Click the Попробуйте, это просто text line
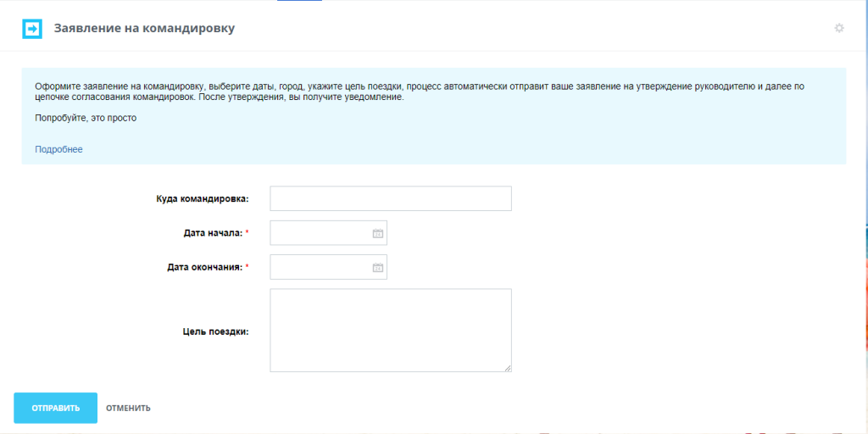 86,118
